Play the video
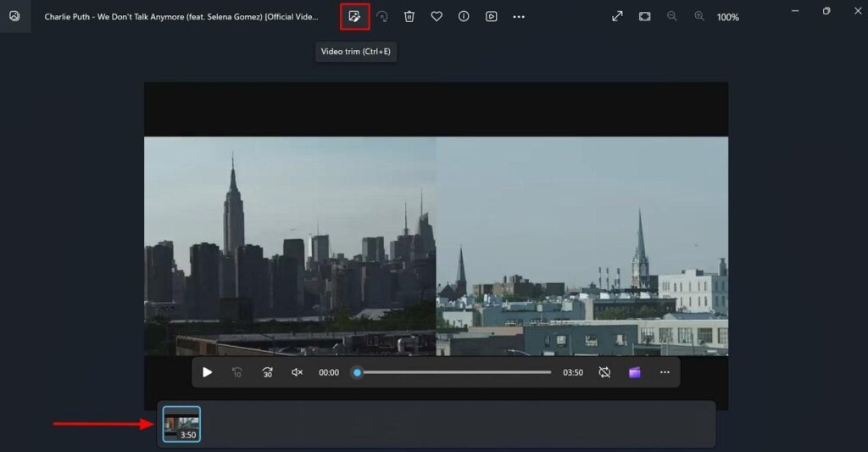This screenshot has height=452, width=868. click(x=208, y=372)
